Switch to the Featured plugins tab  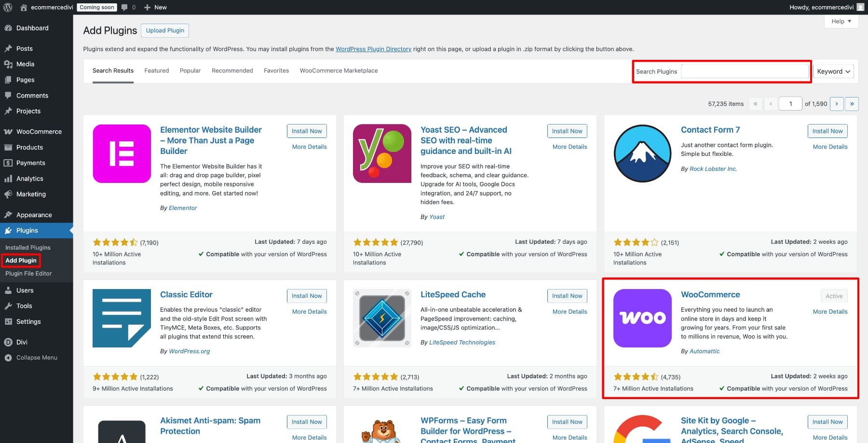pos(156,70)
